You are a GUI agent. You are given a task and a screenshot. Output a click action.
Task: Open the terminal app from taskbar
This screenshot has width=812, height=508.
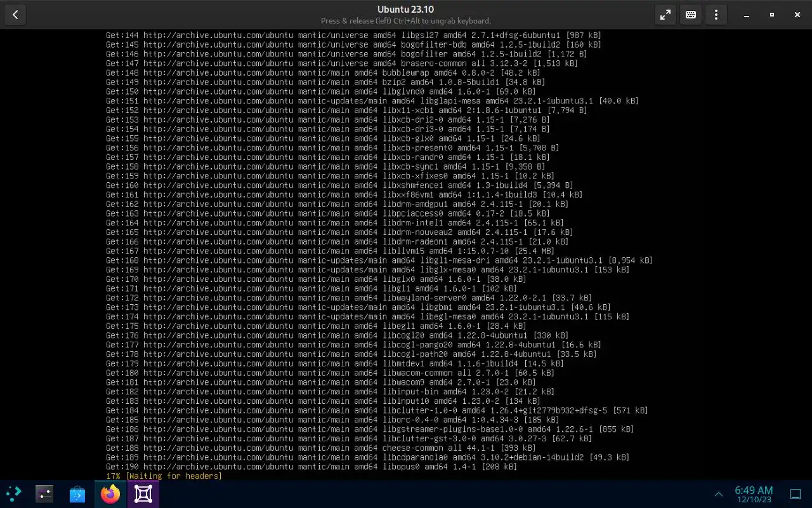click(44, 494)
